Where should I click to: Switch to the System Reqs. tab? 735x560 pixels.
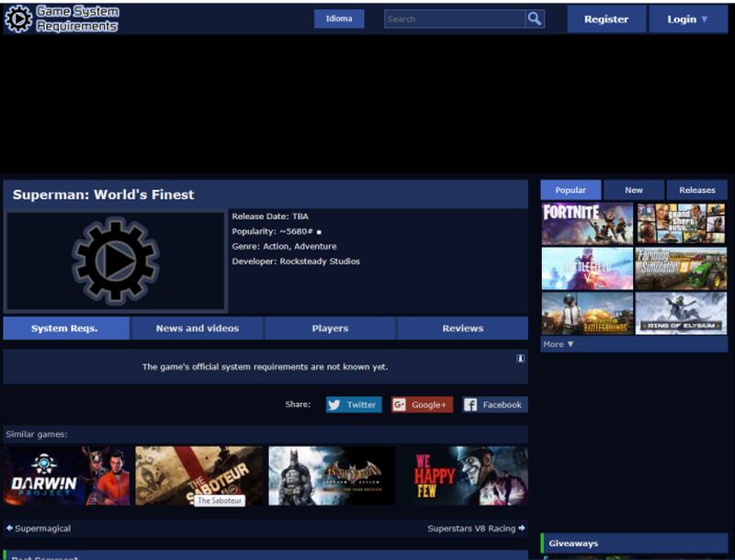(66, 329)
